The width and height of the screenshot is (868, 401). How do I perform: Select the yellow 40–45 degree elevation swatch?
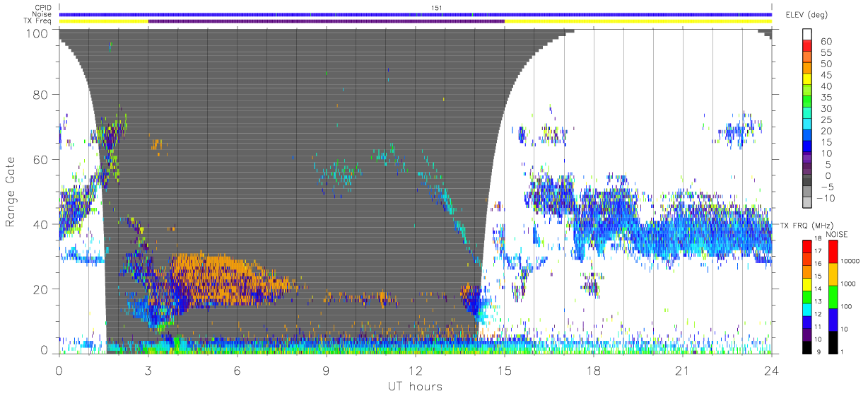pos(807,80)
